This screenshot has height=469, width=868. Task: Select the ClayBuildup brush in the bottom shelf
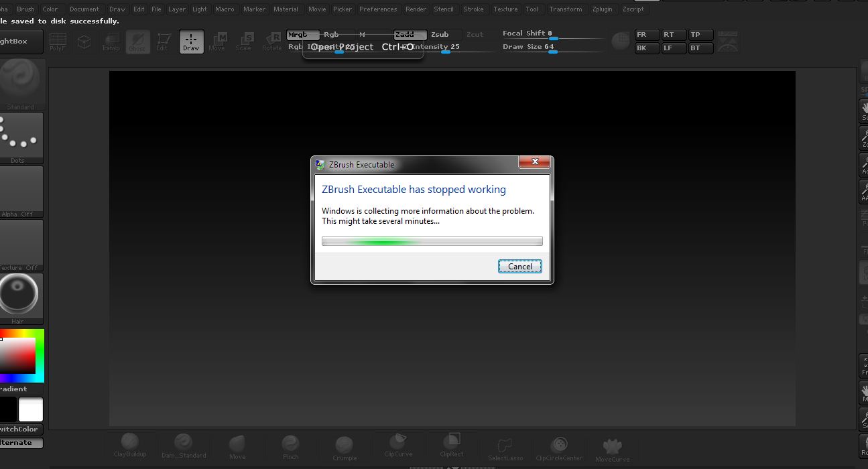click(130, 446)
